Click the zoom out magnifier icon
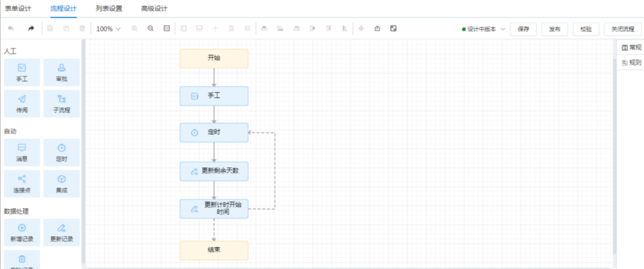This screenshot has height=269, width=644. coord(150,29)
